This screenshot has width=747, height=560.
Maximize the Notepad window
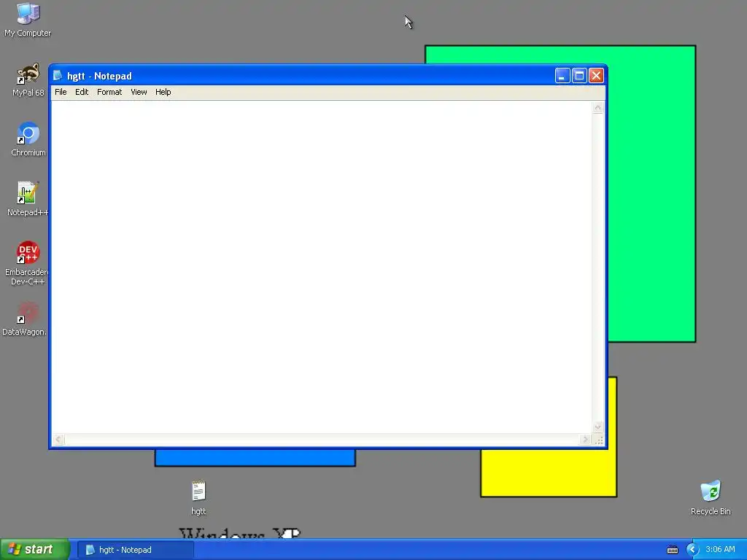pos(579,76)
